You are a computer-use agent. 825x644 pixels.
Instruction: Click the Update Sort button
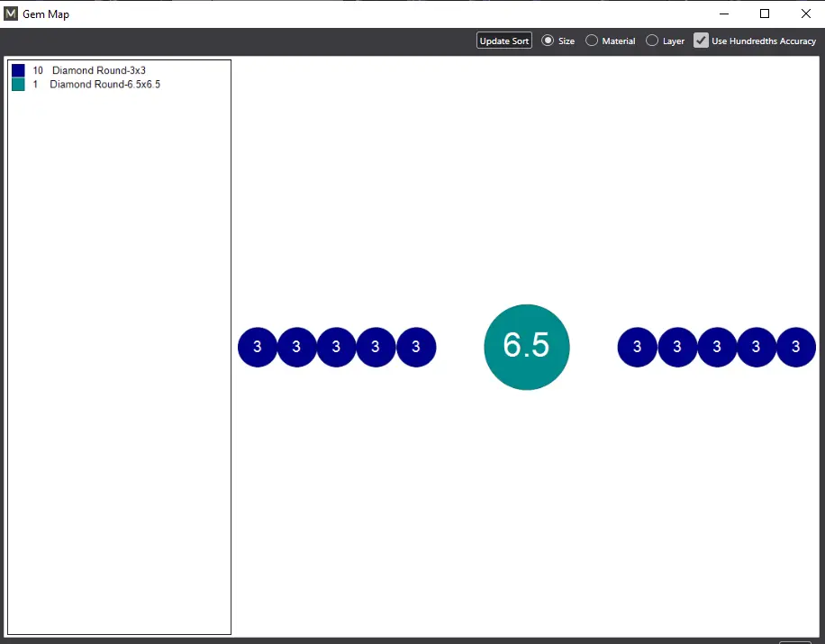[504, 41]
